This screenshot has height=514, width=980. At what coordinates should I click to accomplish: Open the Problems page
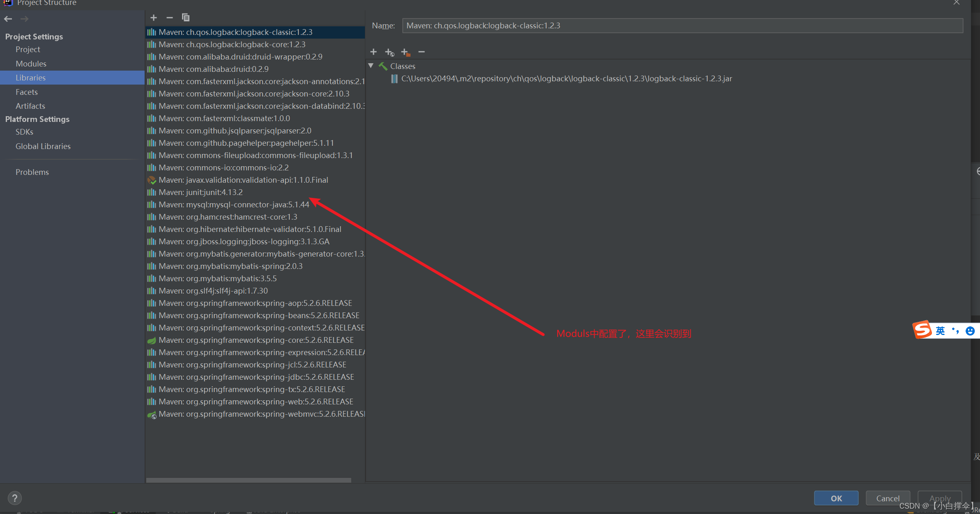click(32, 172)
